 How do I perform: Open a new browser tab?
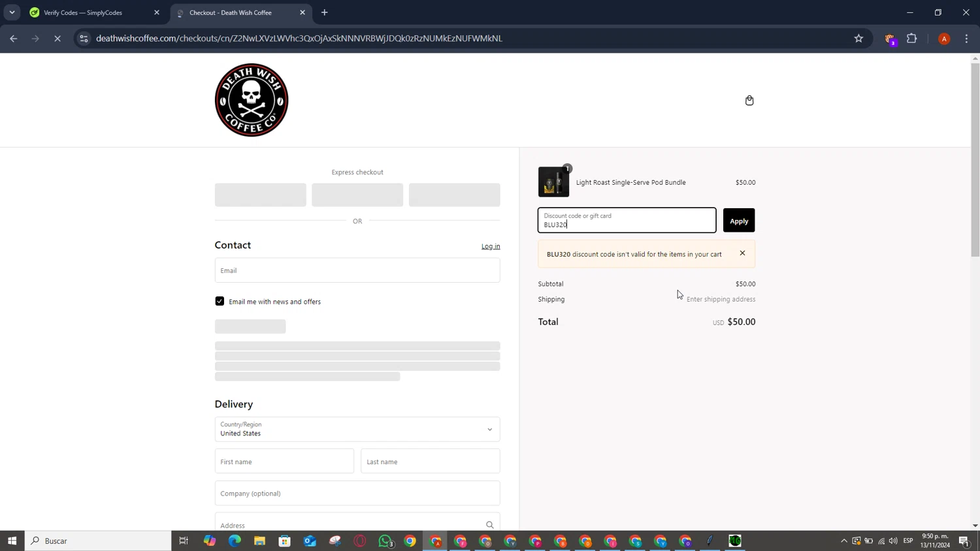coord(325,12)
